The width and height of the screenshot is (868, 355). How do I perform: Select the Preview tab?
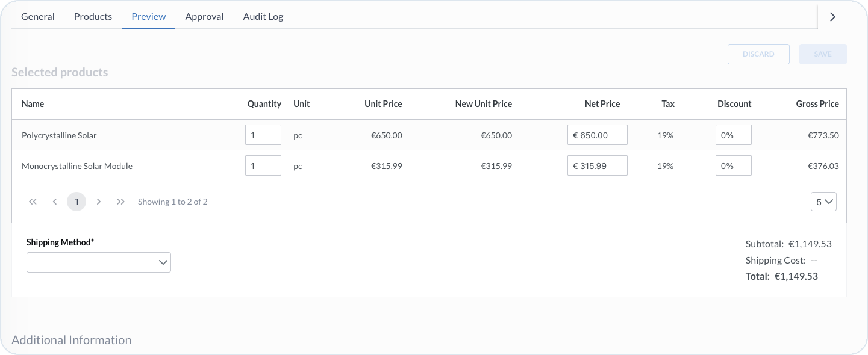pos(149,17)
